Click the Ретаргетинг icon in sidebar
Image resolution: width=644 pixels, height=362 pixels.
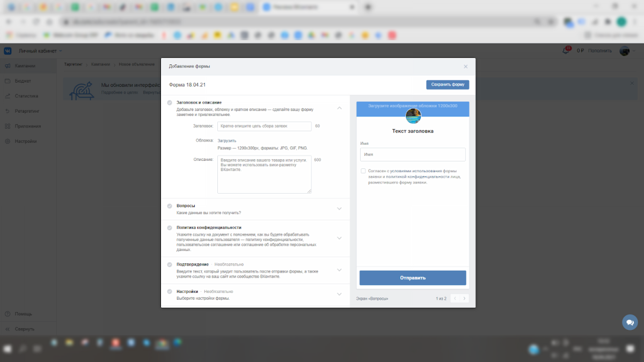tap(8, 111)
